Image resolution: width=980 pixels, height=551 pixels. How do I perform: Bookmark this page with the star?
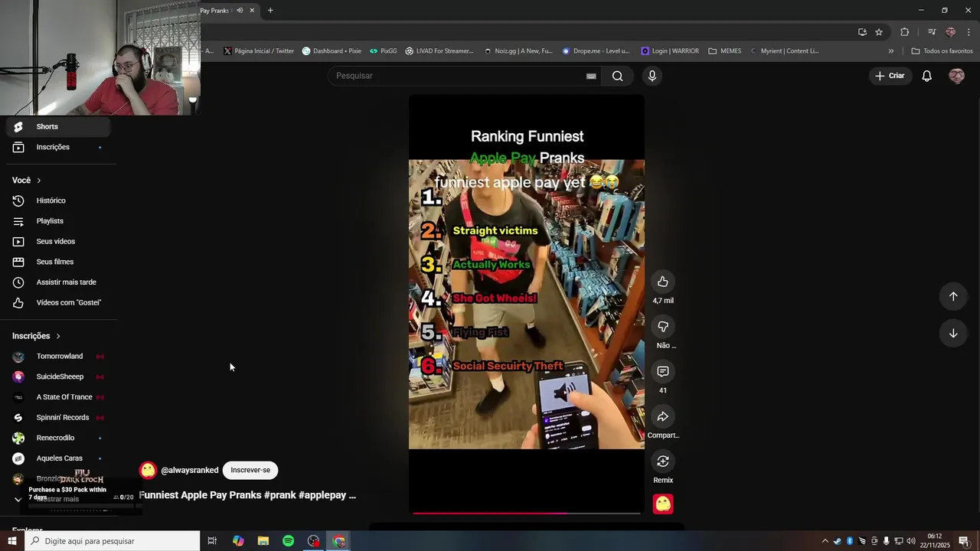[x=879, y=32]
